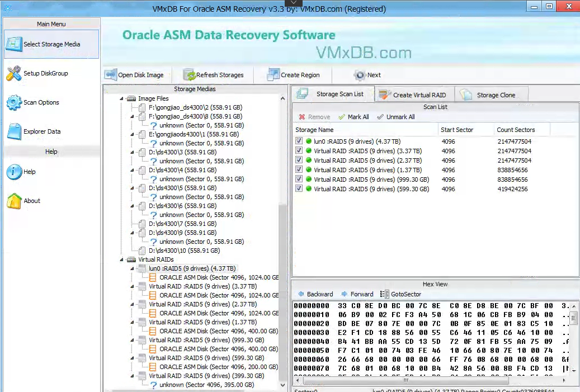The height and width of the screenshot is (392, 580).
Task: Click the question mark icon under F:\gongjiao_ds4300\8
Action: pyautogui.click(x=153, y=125)
